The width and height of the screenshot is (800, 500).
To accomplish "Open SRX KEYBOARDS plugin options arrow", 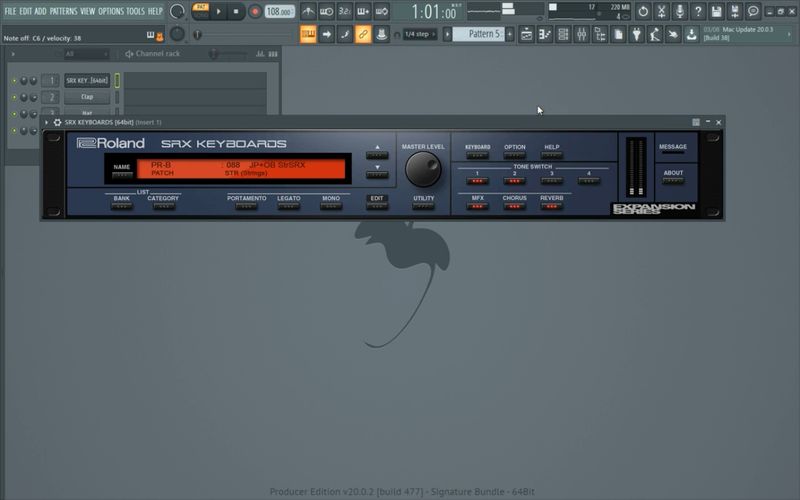I will point(46,122).
